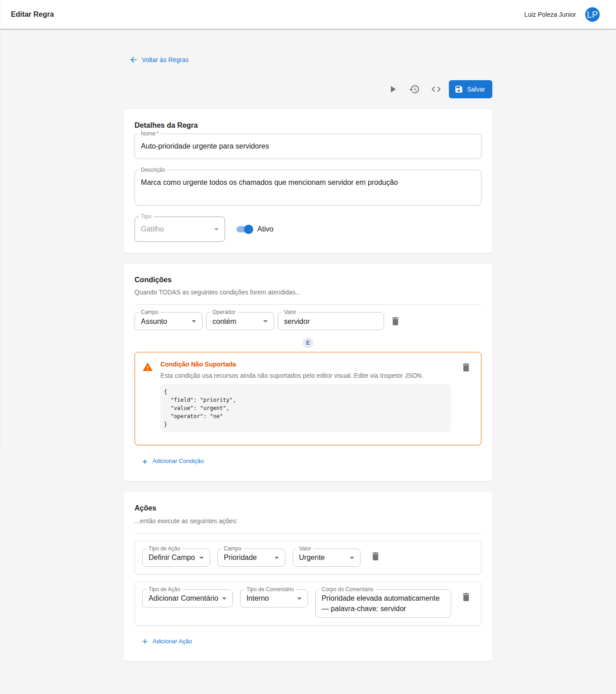The height and width of the screenshot is (694, 616).
Task: Edit the Corpo do Comentário text field
Action: pos(383,603)
